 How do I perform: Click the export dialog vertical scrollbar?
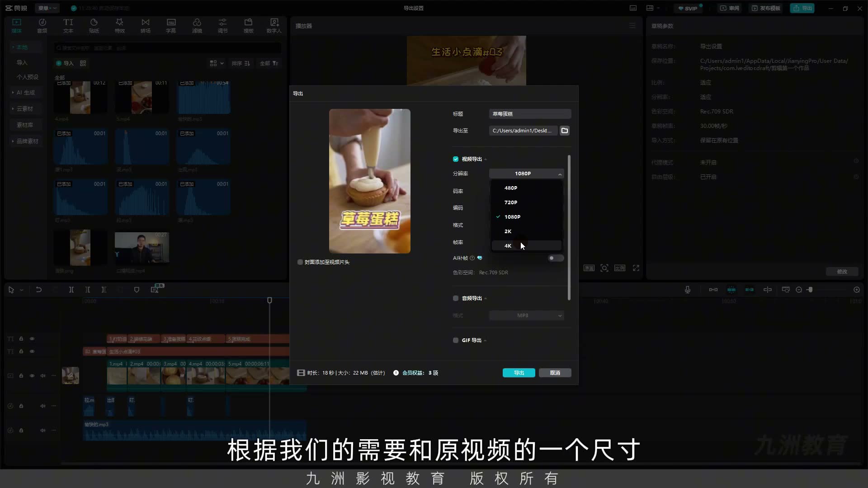coord(569,227)
